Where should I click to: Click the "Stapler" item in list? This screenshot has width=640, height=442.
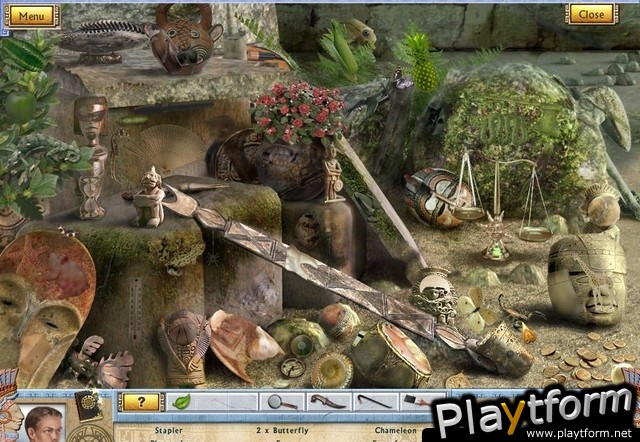[x=169, y=431]
